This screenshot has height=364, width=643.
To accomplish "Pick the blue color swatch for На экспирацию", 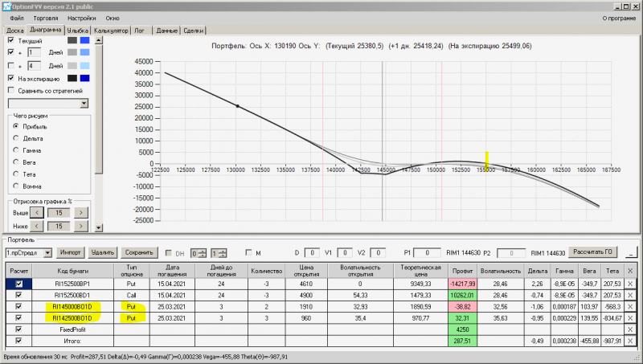I will point(84,78).
